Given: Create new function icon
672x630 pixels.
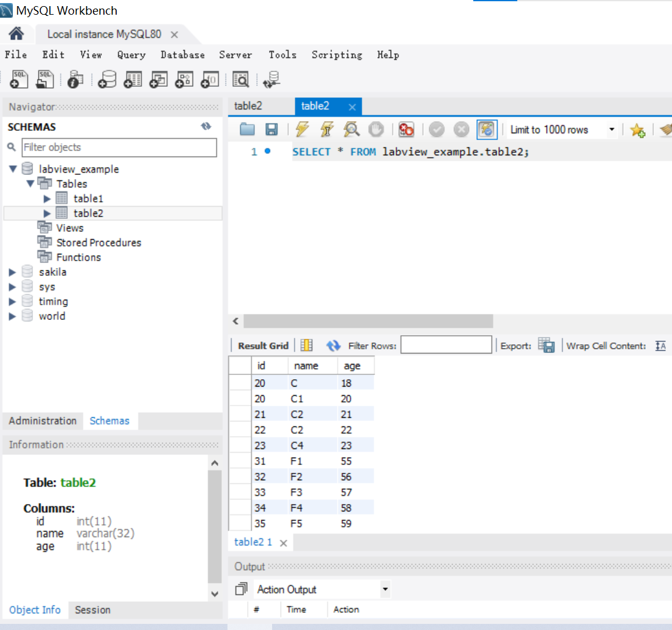Looking at the screenshot, I should coord(210,80).
